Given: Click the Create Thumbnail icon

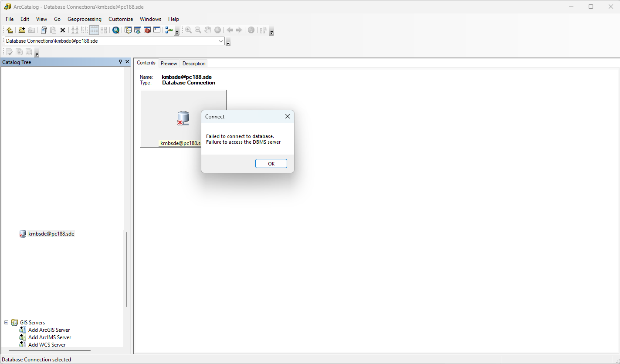Looking at the screenshot, I should point(263,30).
